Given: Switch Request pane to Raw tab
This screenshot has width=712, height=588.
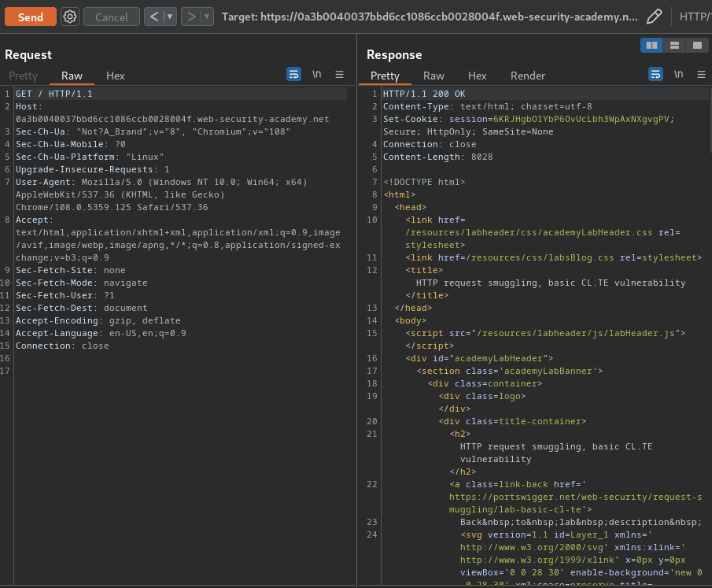Looking at the screenshot, I should (x=72, y=76).
